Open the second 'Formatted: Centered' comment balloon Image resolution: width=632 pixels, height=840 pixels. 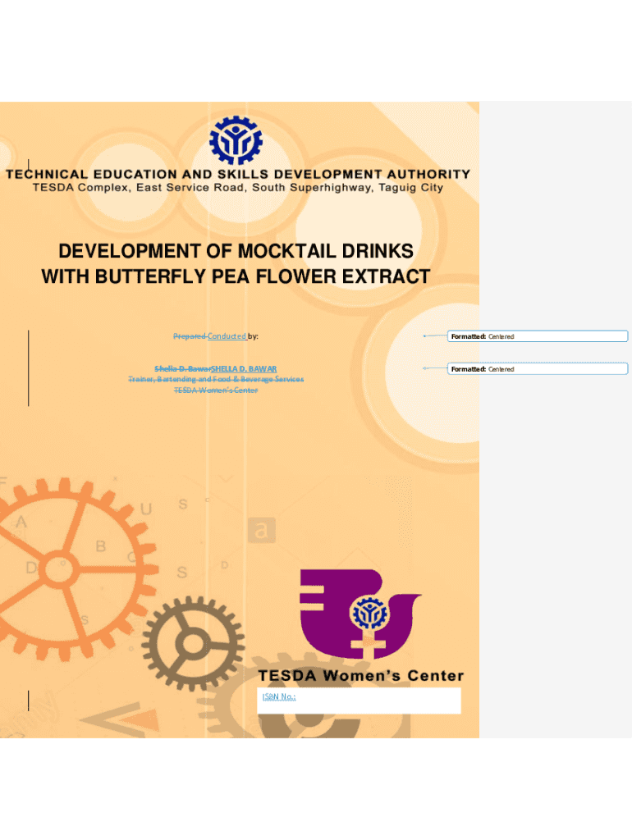click(x=538, y=369)
